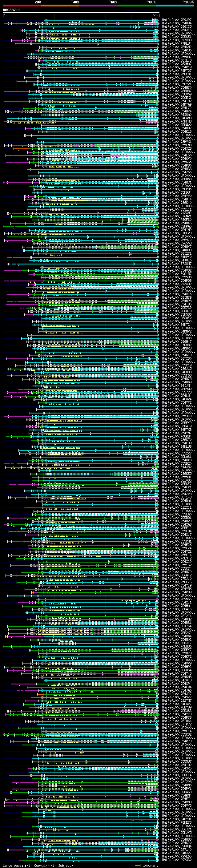Click the UniRef100_Q54K36 label
The image size is (197, 868).
click(177, 50)
